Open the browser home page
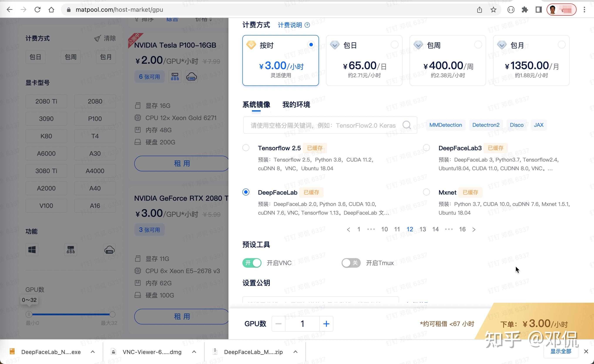The image size is (594, 364). [51, 10]
